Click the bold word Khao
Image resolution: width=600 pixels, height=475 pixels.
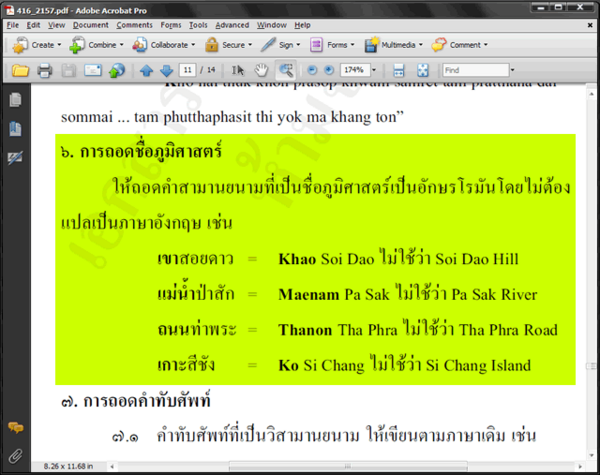point(297,259)
